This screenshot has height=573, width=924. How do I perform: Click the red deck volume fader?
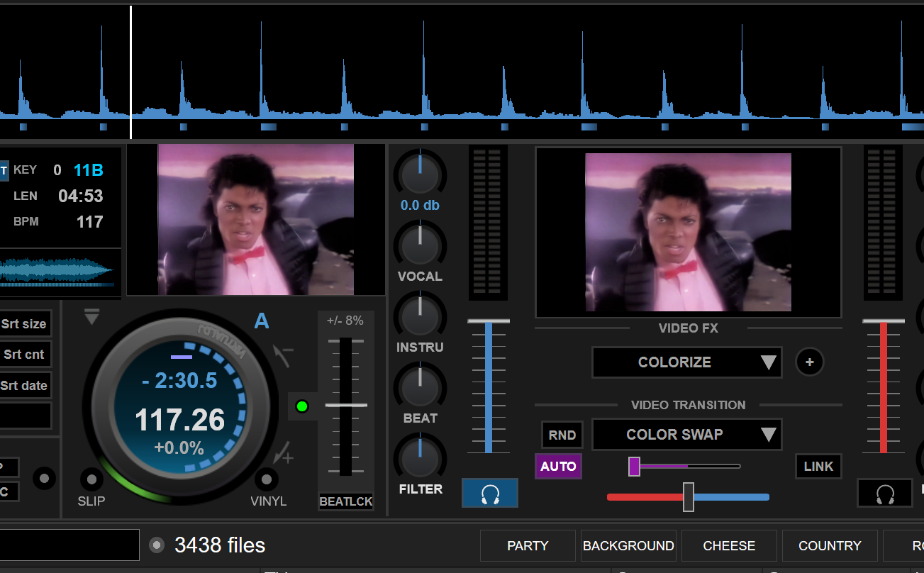coord(884,386)
